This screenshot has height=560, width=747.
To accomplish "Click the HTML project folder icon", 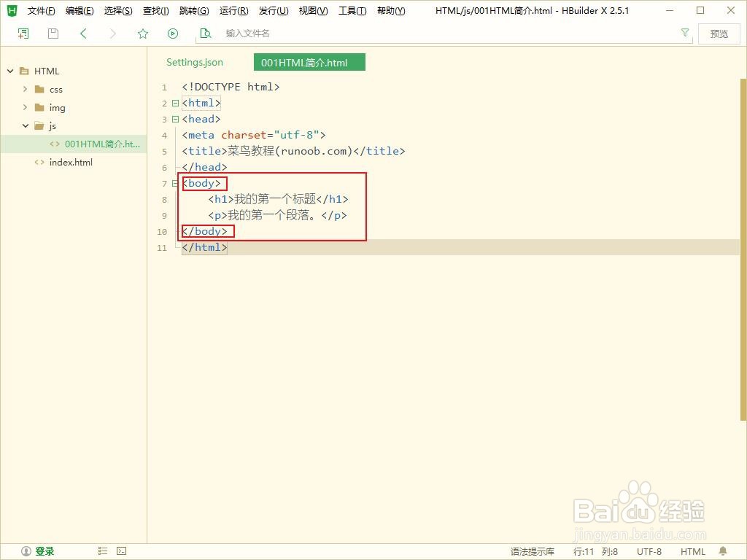I will tap(24, 71).
